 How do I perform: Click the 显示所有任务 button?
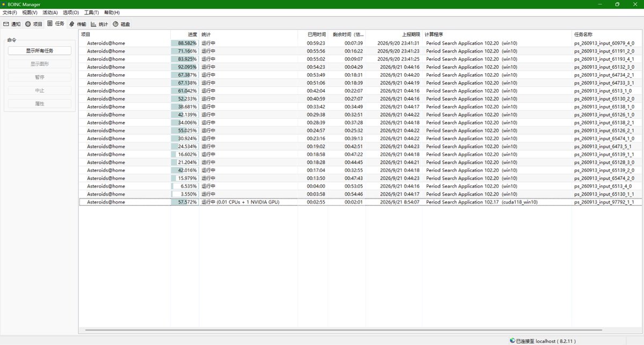click(x=40, y=51)
